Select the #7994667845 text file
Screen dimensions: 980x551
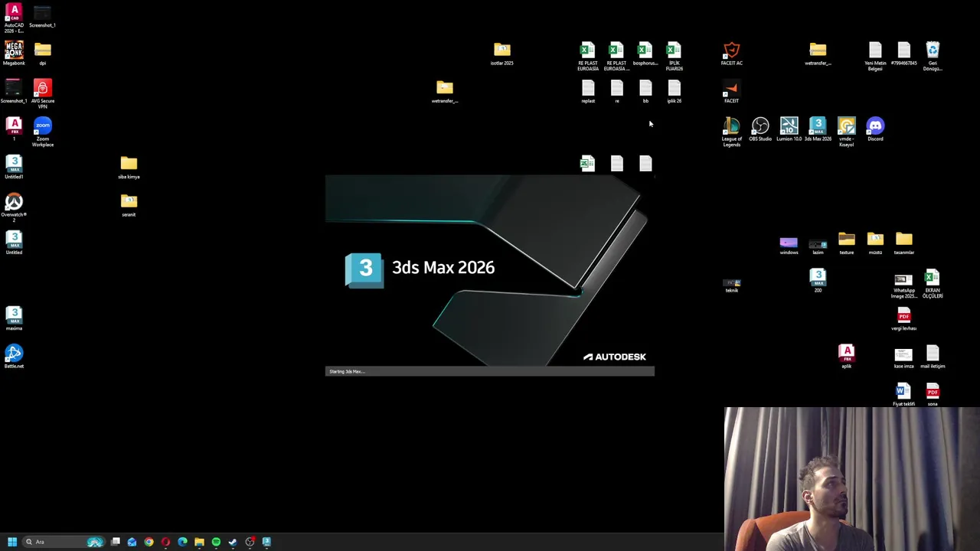coord(904,54)
